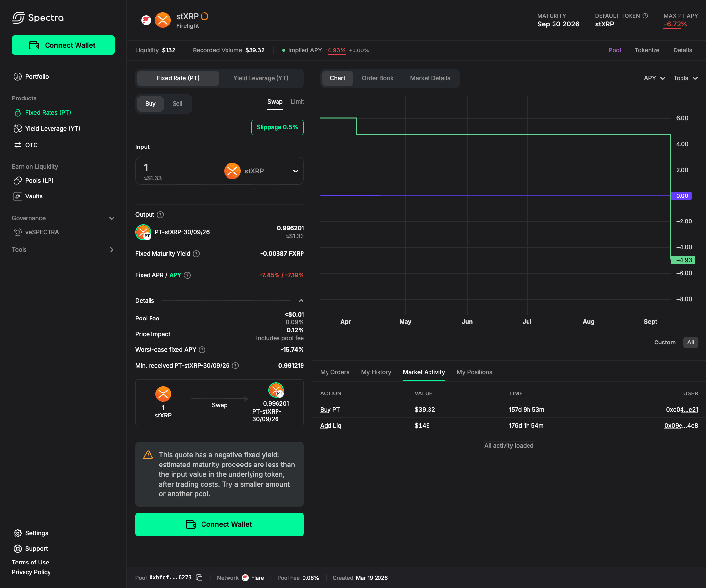Click the Flare network icon in footer
This screenshot has height=588, width=706.
[245, 578]
